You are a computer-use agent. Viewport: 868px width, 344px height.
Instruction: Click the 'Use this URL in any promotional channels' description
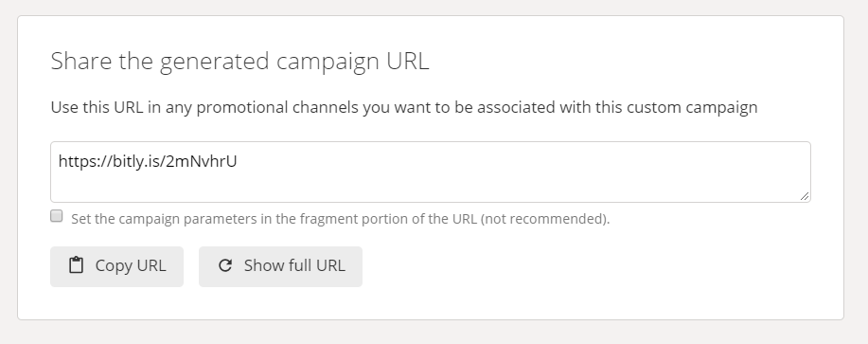[x=404, y=107]
